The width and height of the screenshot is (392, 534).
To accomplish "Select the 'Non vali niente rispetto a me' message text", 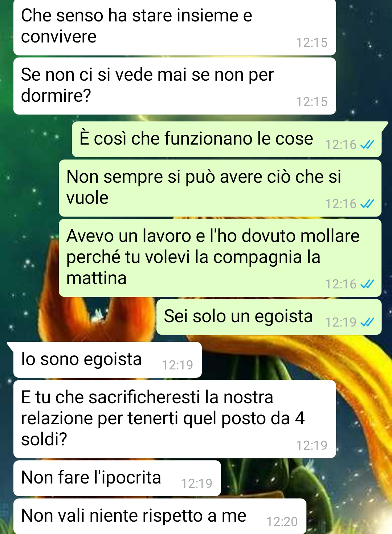I will (x=134, y=516).
